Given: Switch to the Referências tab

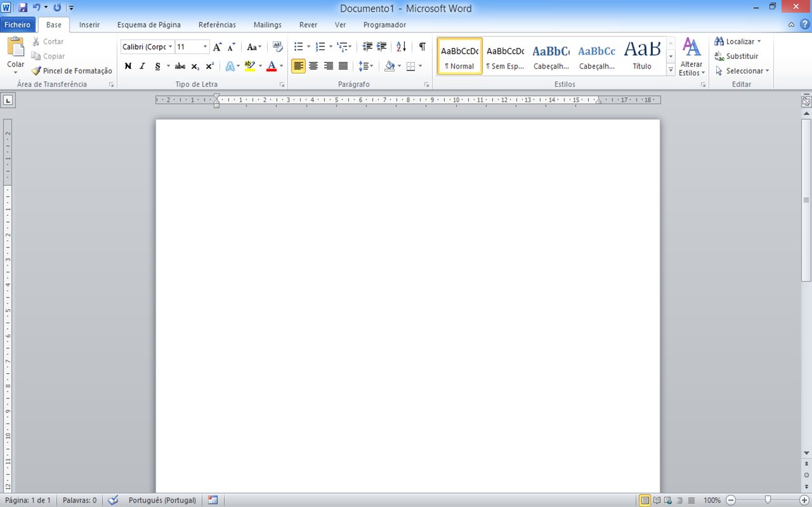Looking at the screenshot, I should pyautogui.click(x=217, y=25).
